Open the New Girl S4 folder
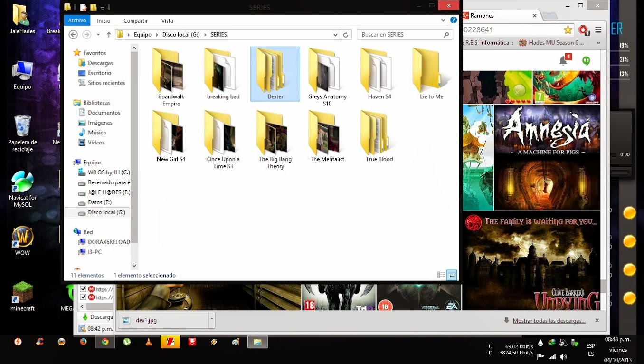 (x=171, y=136)
